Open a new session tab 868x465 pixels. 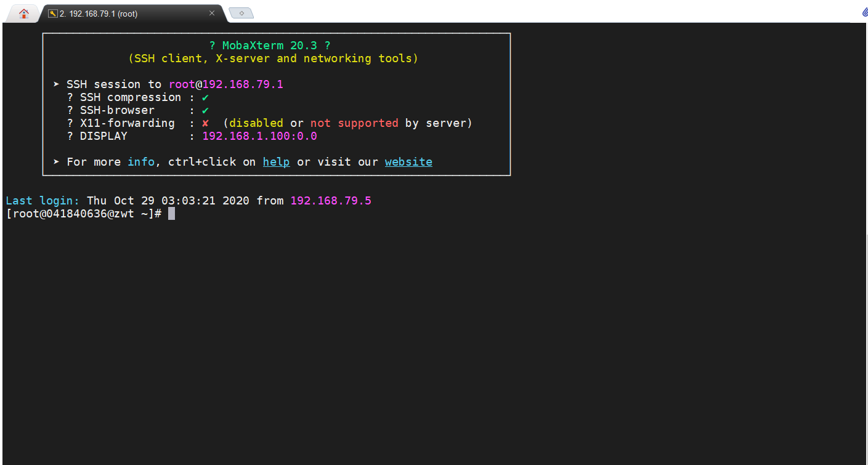coord(241,13)
